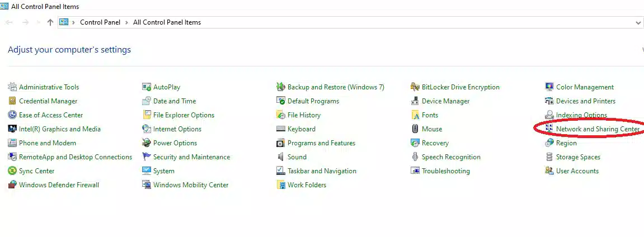Click the BitLocker Drive Encryption icon
The height and width of the screenshot is (237, 644).
(415, 87)
